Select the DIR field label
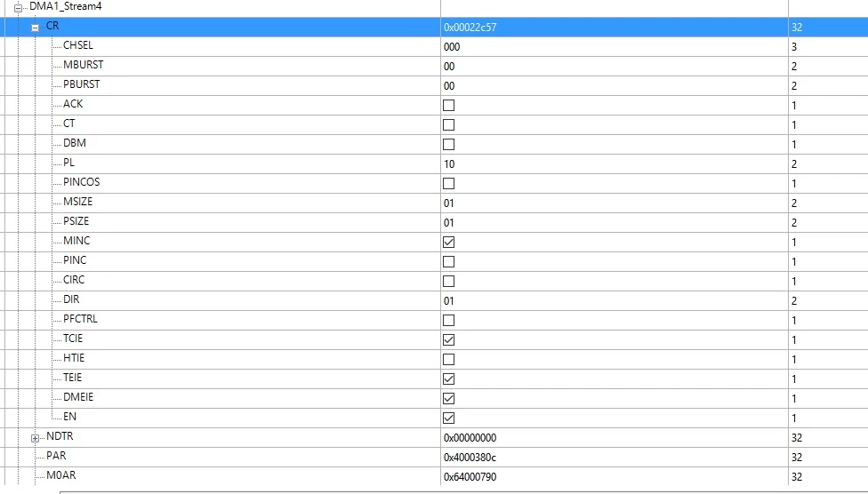 pyautogui.click(x=71, y=299)
